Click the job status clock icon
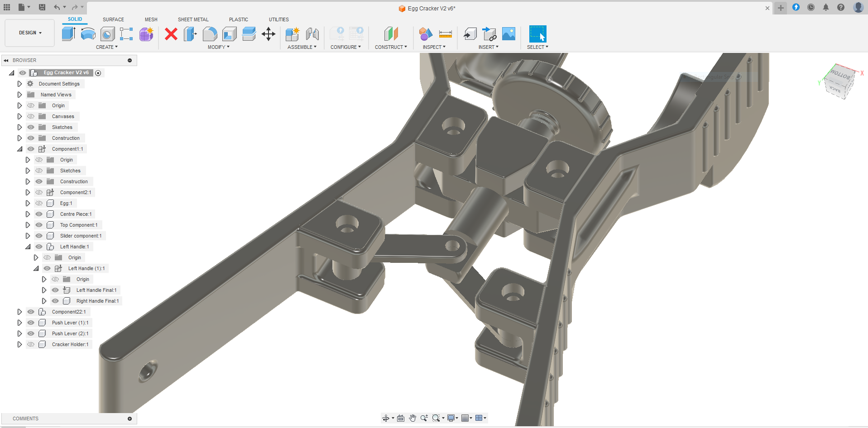 [x=811, y=7]
